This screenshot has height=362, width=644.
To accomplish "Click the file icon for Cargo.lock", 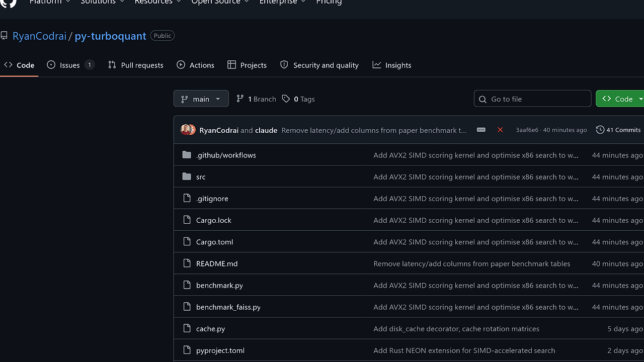I will 187,220.
